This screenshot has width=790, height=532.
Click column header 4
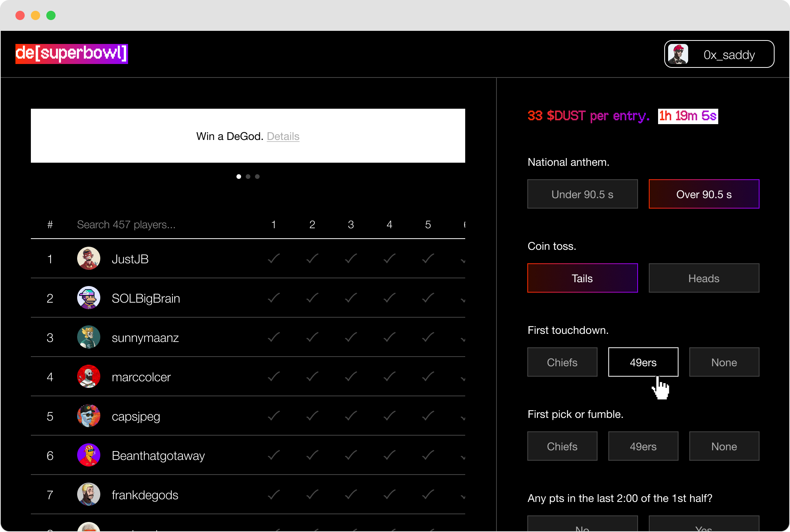[x=389, y=225]
